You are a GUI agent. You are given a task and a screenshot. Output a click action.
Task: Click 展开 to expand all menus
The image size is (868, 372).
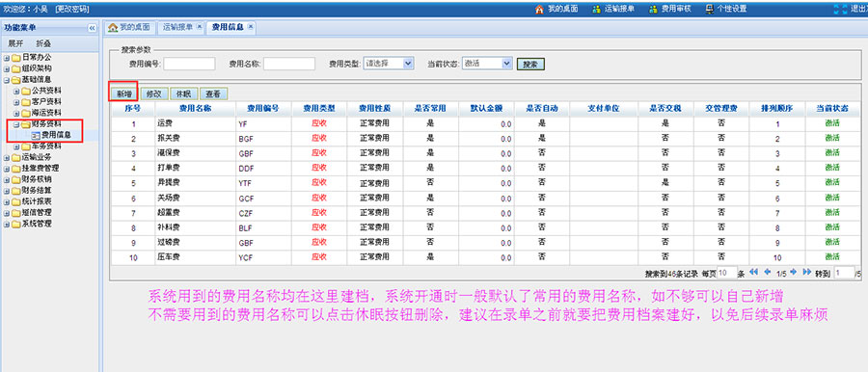[x=15, y=43]
